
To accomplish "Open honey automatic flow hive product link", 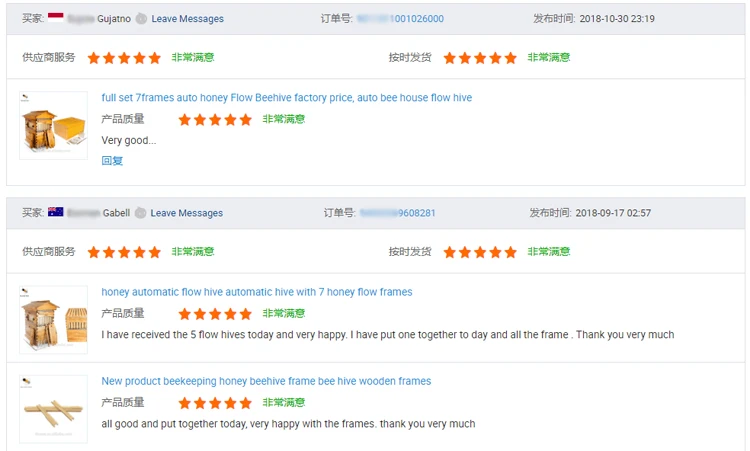I will (257, 292).
